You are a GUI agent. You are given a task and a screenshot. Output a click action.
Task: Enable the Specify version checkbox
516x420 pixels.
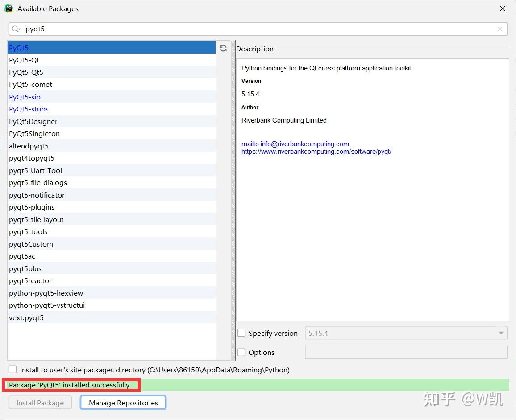(x=241, y=333)
